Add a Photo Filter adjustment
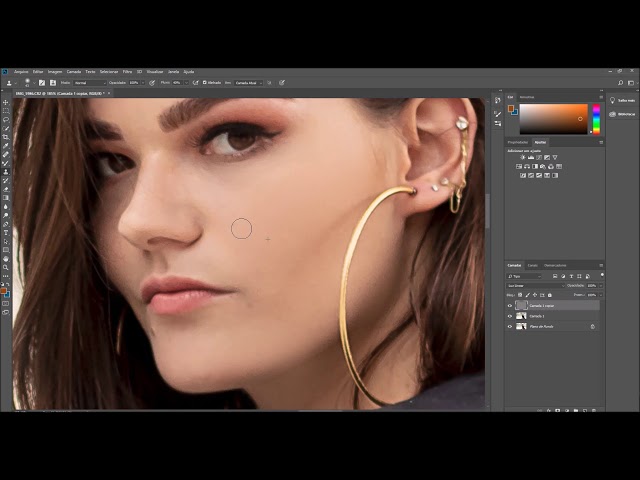Image resolution: width=640 pixels, height=480 pixels. point(543,167)
